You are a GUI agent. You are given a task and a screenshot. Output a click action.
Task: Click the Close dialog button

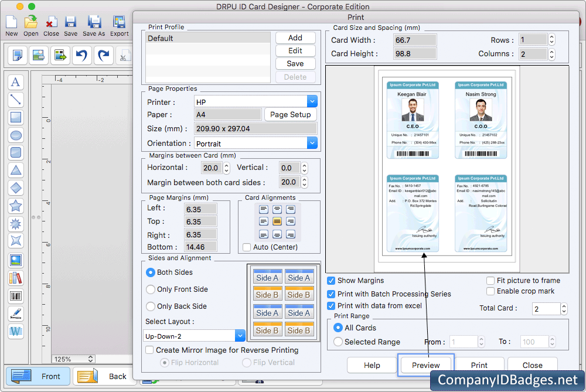[532, 365]
